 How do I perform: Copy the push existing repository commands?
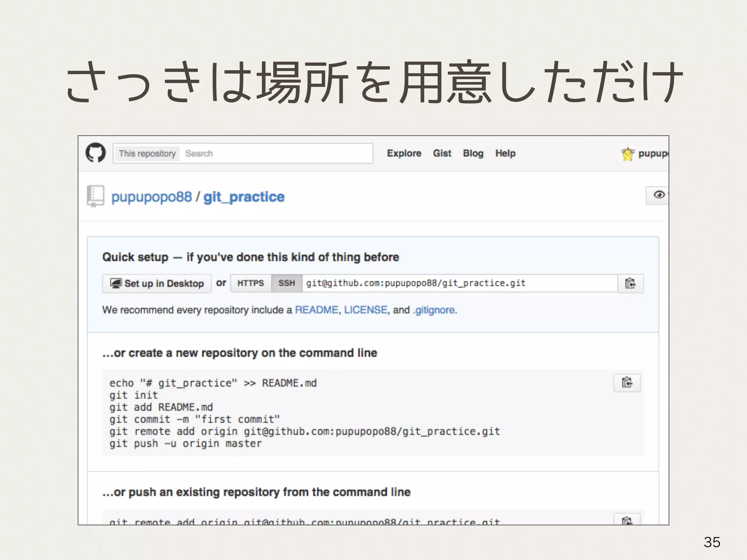tap(627, 520)
